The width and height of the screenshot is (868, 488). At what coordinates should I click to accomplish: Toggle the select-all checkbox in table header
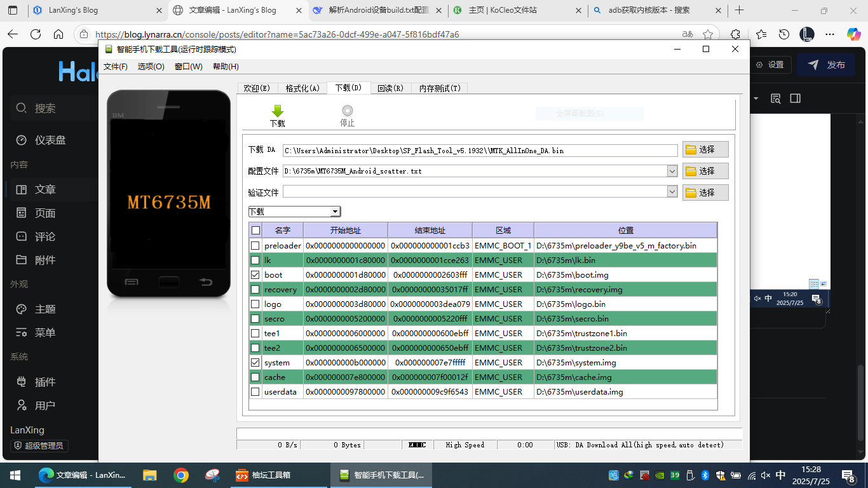[255, 231]
